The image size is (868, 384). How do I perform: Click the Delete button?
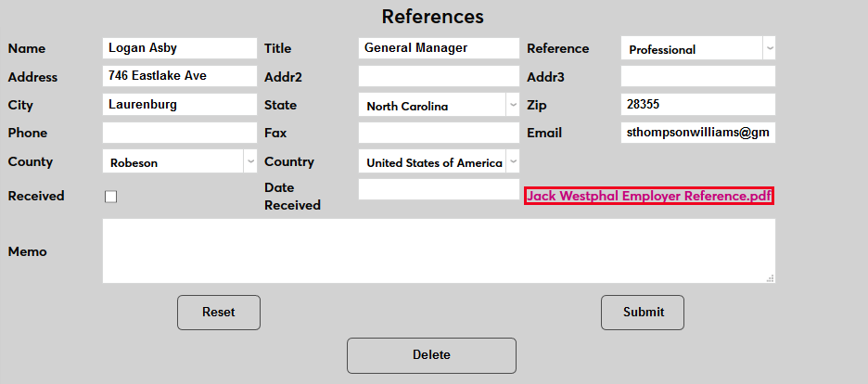coord(431,355)
